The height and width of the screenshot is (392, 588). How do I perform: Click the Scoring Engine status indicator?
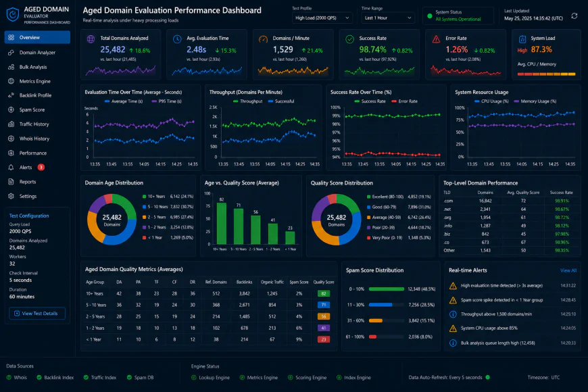coord(307,377)
